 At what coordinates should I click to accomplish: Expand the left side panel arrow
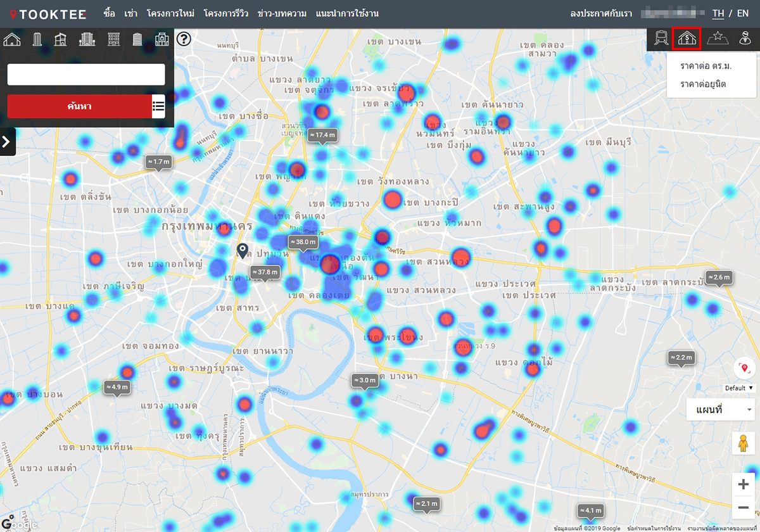pos(7,141)
